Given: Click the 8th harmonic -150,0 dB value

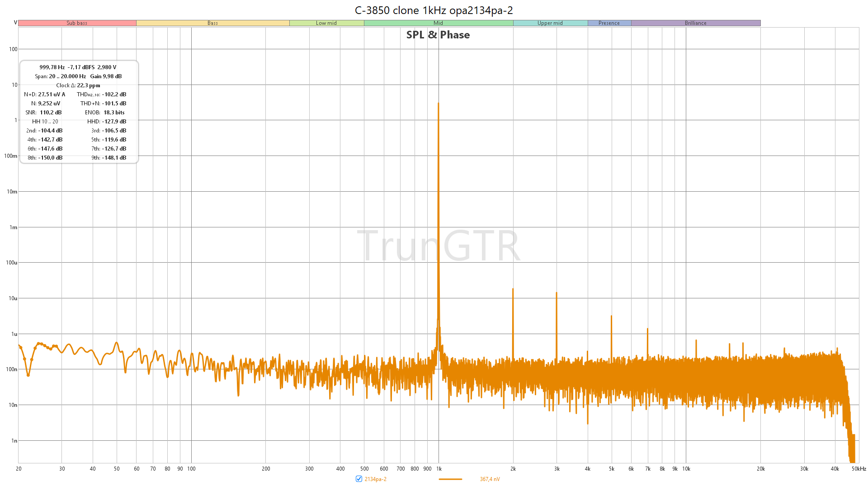Looking at the screenshot, I should [x=51, y=158].
